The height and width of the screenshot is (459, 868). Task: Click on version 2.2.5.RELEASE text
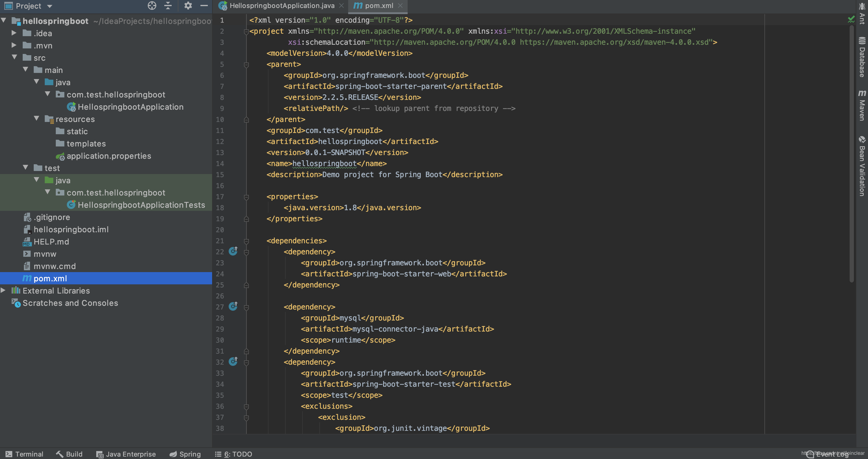350,97
